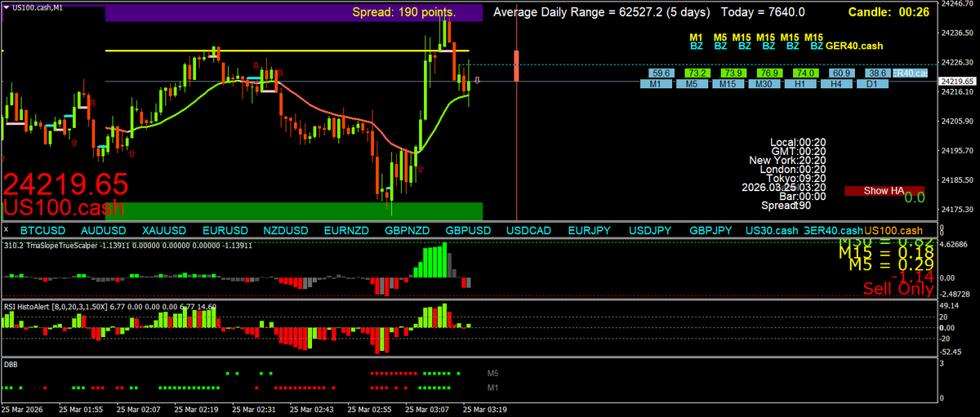Click the 'Spread: 190 points.' label

pyautogui.click(x=403, y=12)
